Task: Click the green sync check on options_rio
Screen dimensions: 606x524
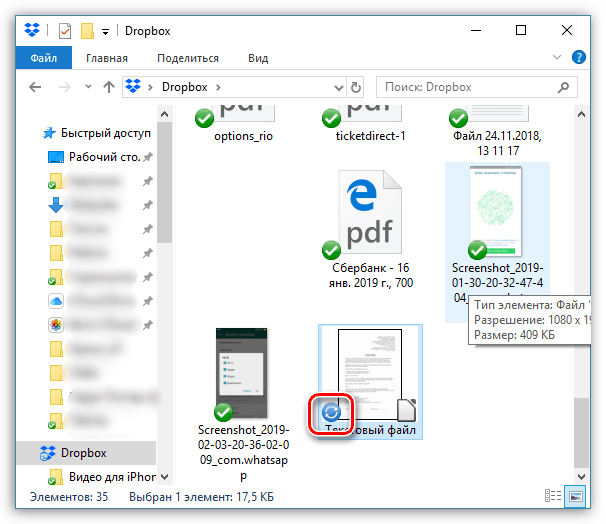Action: click(204, 118)
